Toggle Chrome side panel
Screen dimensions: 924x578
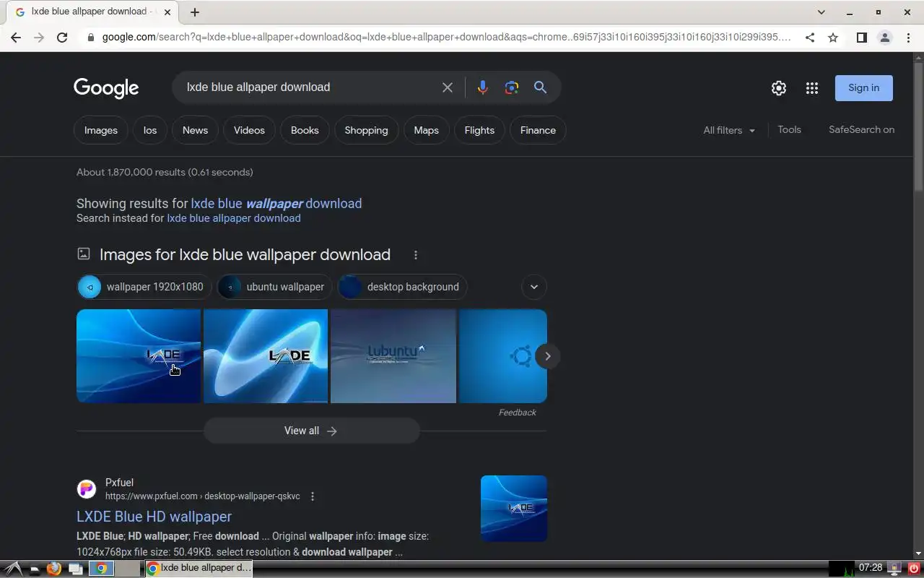(861, 38)
